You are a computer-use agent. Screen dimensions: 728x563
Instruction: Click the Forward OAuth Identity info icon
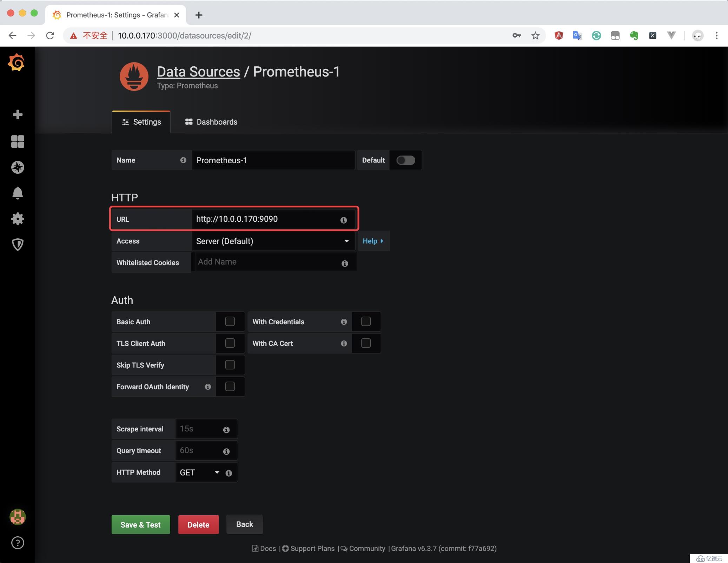(x=208, y=386)
